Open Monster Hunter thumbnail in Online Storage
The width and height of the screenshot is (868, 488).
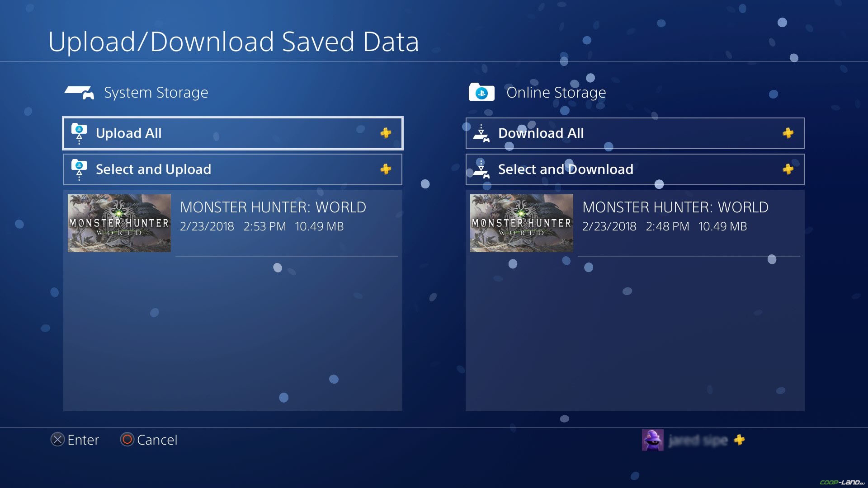pyautogui.click(x=522, y=223)
